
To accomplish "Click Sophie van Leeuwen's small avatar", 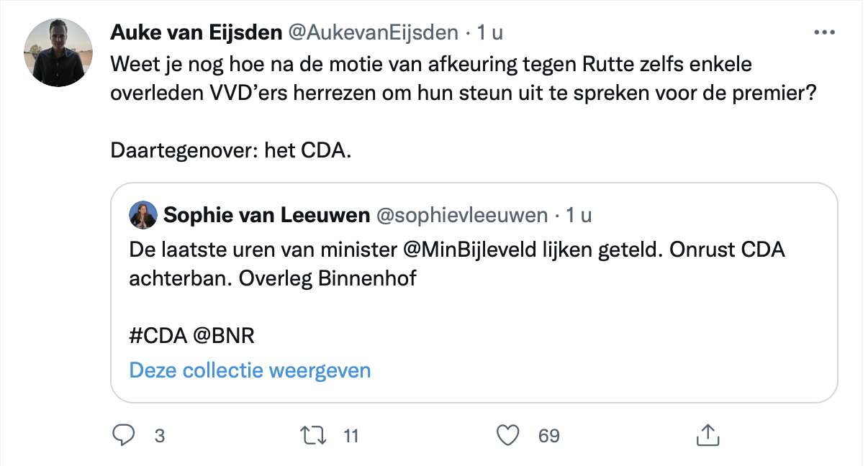I will pos(143,214).
